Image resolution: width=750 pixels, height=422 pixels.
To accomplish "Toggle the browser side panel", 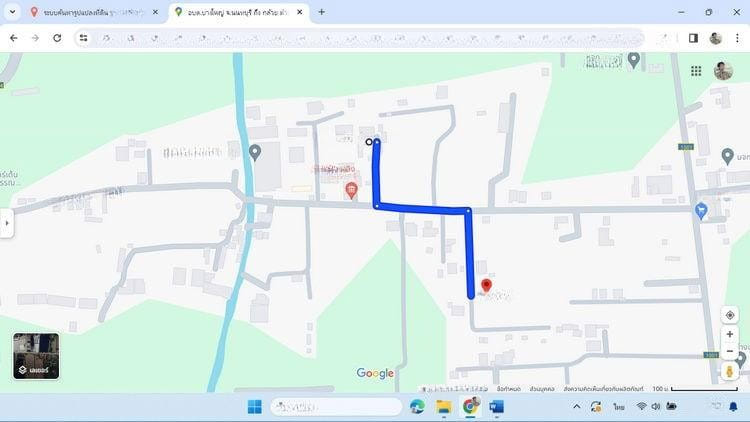I will (693, 38).
